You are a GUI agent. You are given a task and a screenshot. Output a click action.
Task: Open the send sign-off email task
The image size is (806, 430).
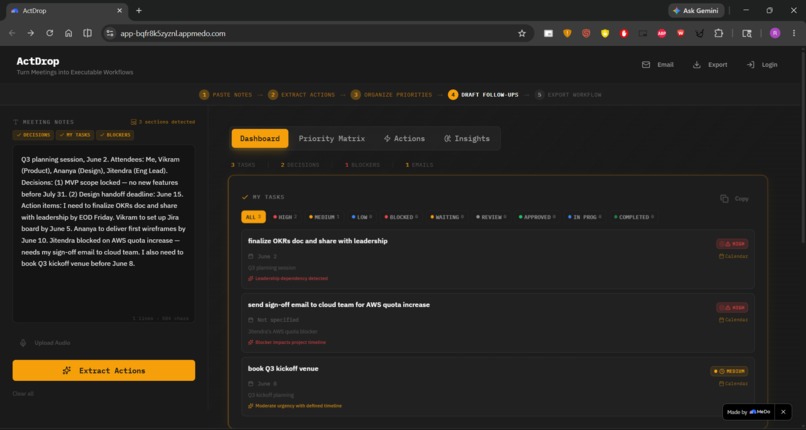498,323
